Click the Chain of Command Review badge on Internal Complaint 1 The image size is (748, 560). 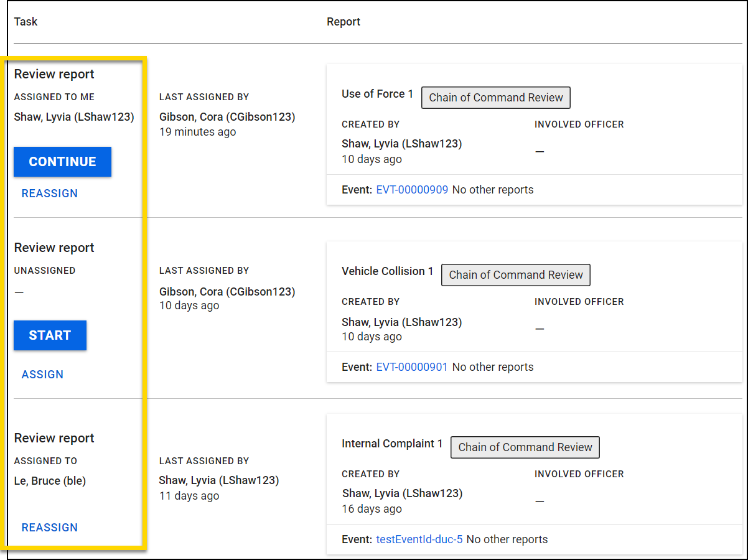(525, 447)
